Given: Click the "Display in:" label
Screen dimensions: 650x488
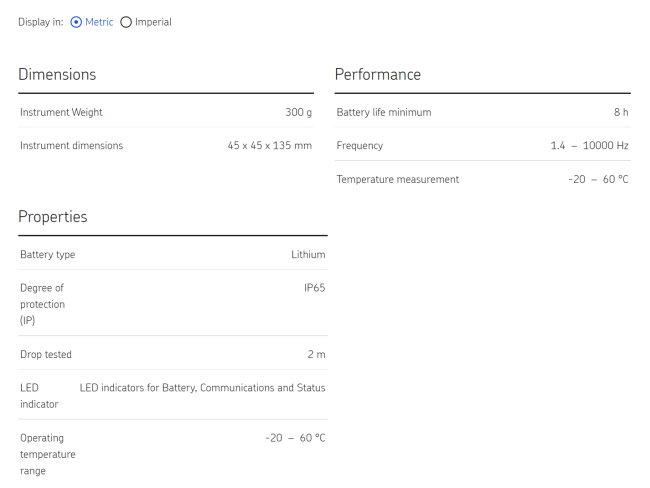Looking at the screenshot, I should (x=41, y=22).
